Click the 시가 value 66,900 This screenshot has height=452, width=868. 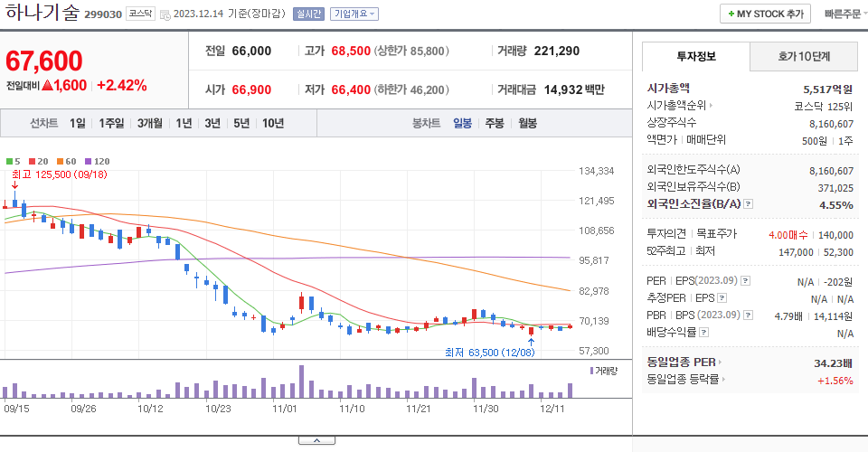251,89
